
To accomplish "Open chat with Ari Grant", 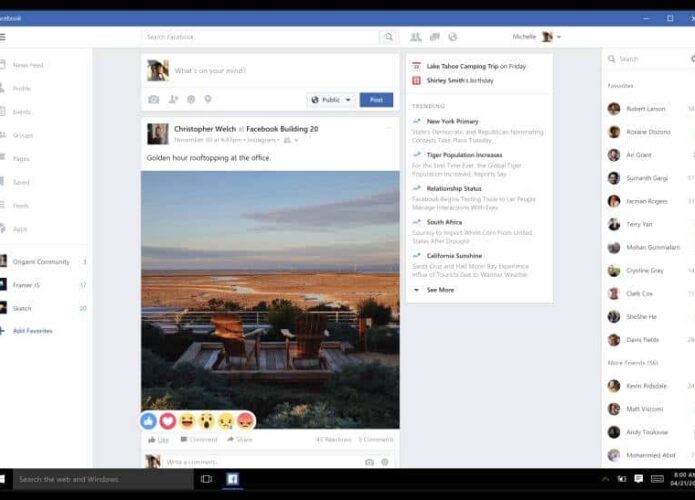I will (639, 155).
